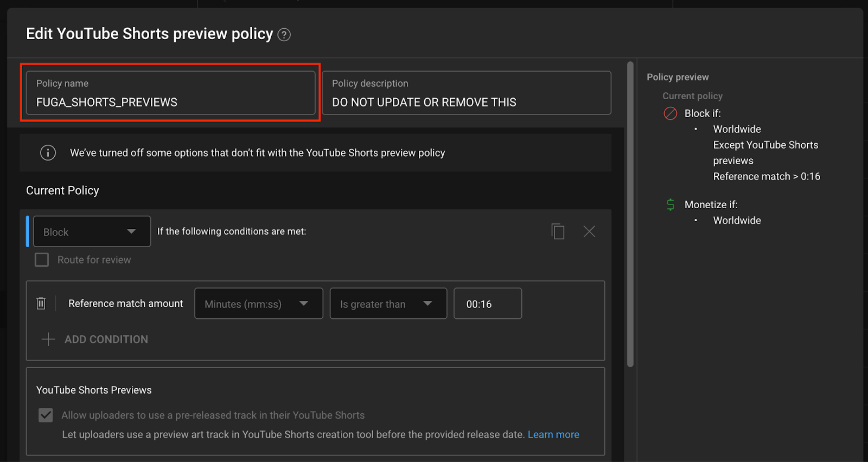Click Reference match > 0:16 preview text
868x462 pixels.
767,176
